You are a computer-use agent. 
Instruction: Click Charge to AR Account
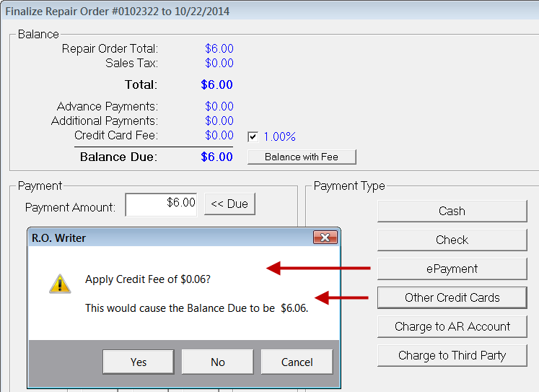click(452, 326)
